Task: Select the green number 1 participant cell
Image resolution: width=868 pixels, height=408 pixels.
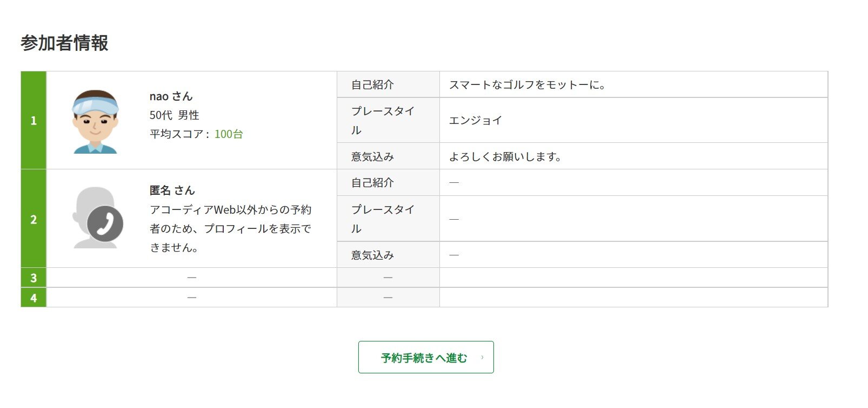Action: tap(34, 120)
